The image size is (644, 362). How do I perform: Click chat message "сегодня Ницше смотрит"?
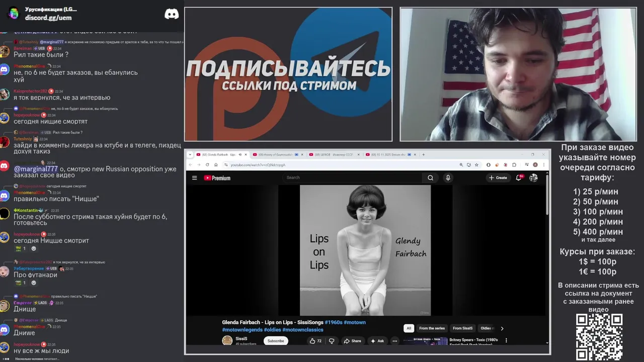(51, 240)
